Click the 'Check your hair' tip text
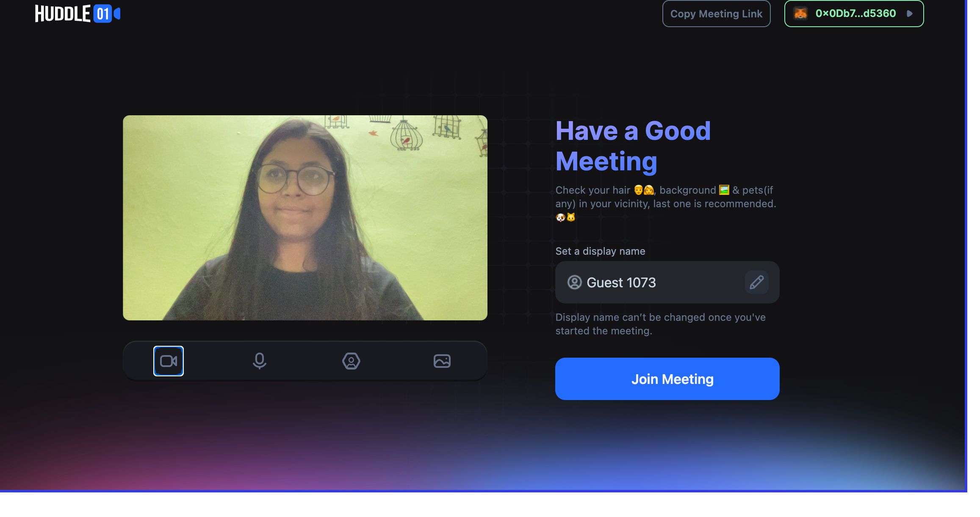The height and width of the screenshot is (517, 980). click(x=666, y=204)
